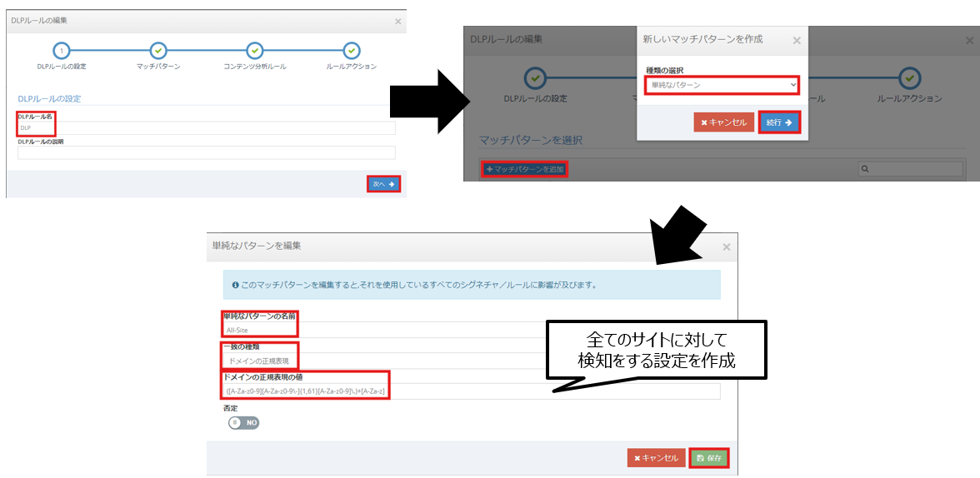
Task: Click the 単純なパターンの名前 field
Action: click(x=472, y=330)
